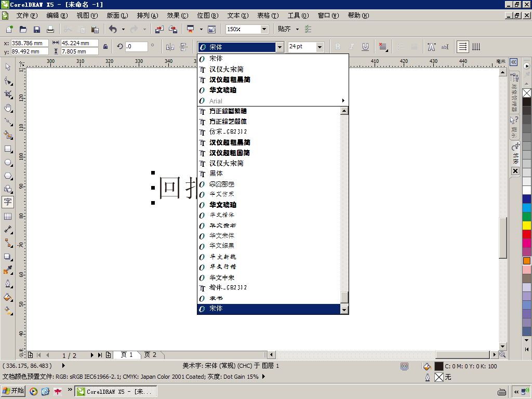Toggle underline formatting
This screenshot has width=532, height=399.
365,47
